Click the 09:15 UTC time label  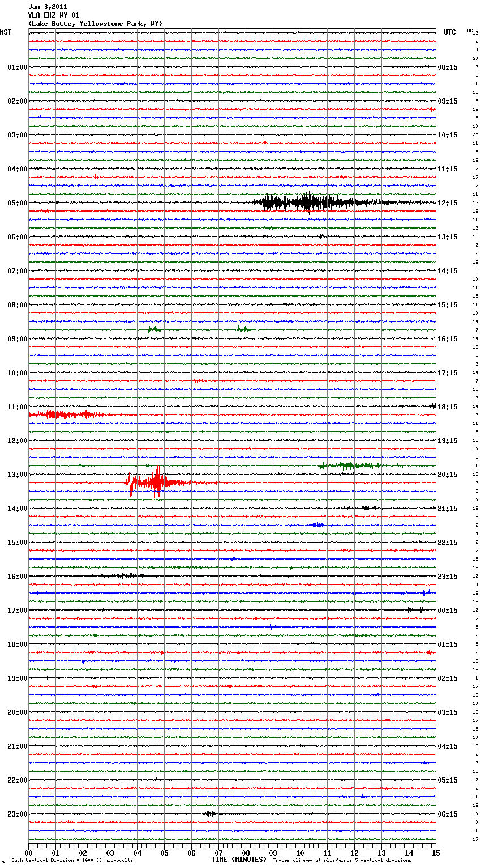click(x=448, y=101)
